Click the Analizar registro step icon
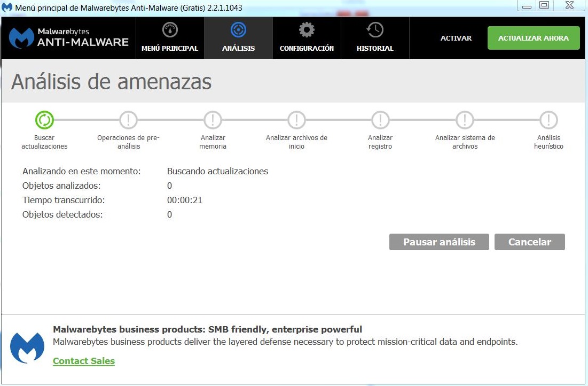This screenshot has width=588, height=386. click(380, 120)
